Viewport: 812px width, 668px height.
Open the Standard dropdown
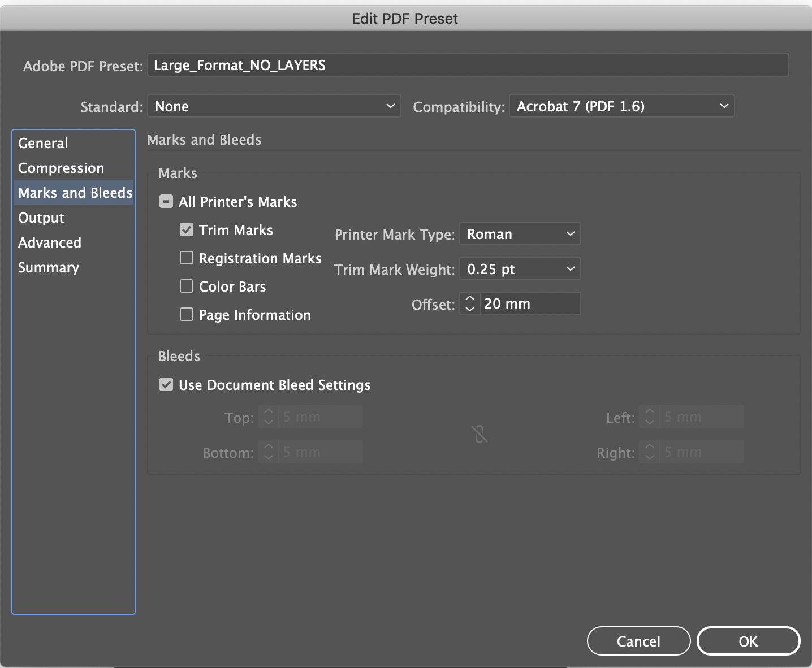[274, 106]
